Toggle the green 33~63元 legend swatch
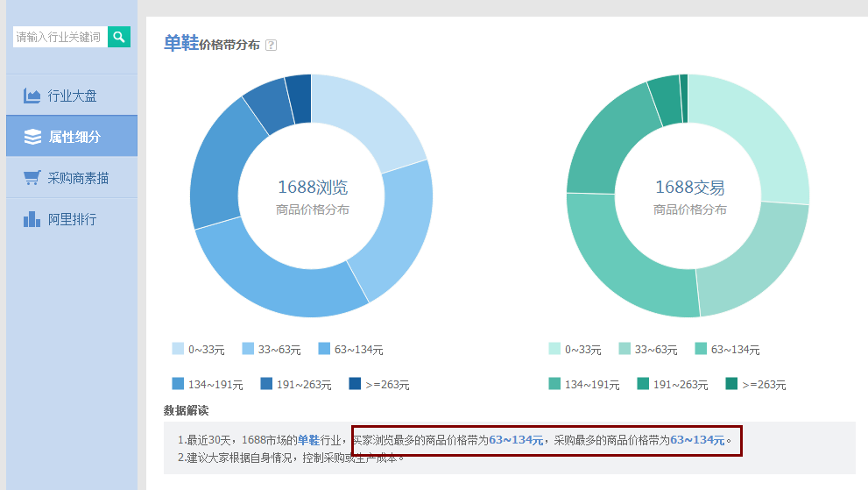 point(625,349)
